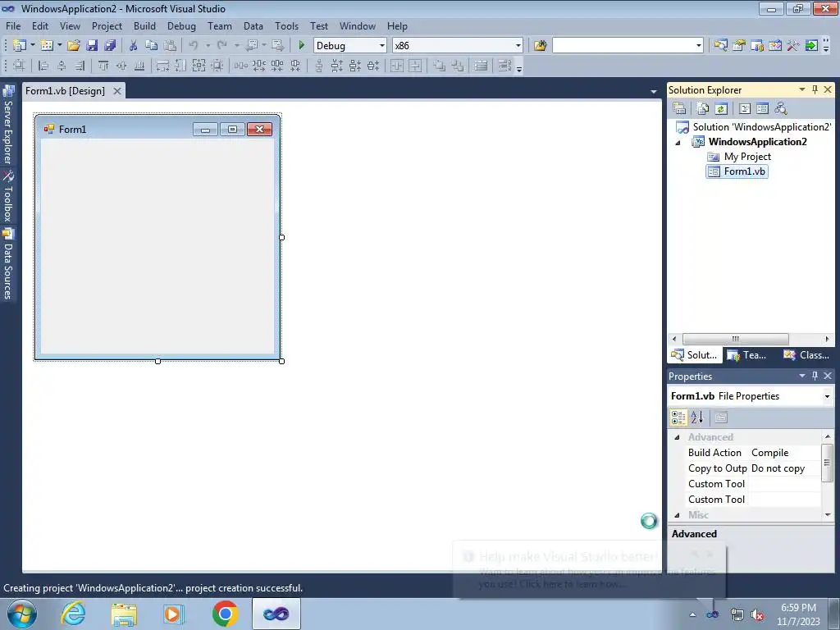Click Solution Explorer Properties icon
Screen dimensions: 840x630
point(679,109)
